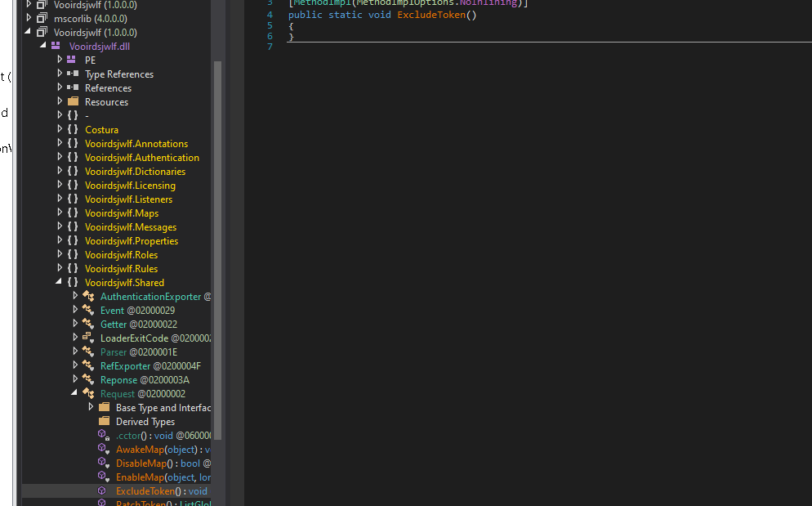
Task: Select Vooirdsjwlf.Properties namespace
Action: [132, 241]
